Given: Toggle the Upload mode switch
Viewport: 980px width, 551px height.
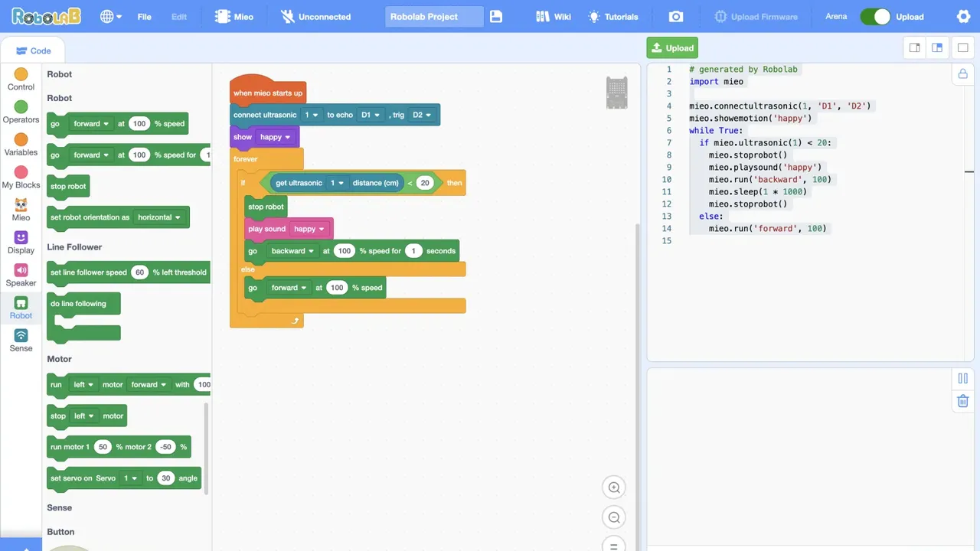Looking at the screenshot, I should pyautogui.click(x=875, y=16).
